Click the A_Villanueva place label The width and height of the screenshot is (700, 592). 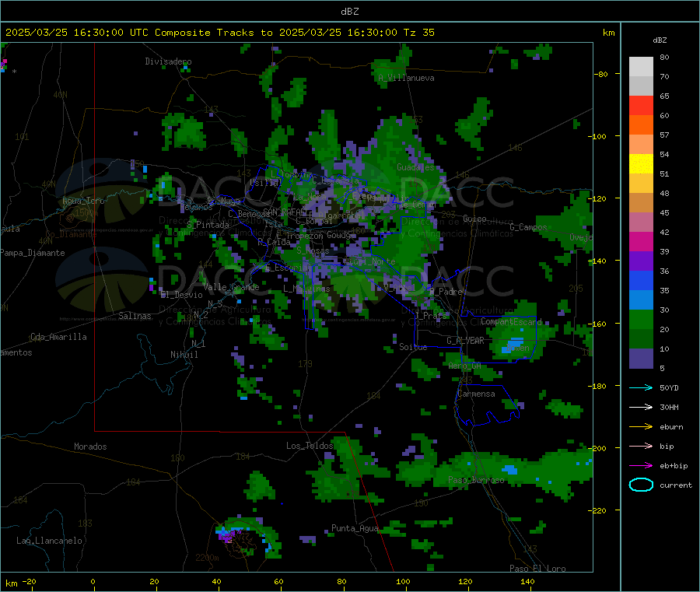(406, 78)
